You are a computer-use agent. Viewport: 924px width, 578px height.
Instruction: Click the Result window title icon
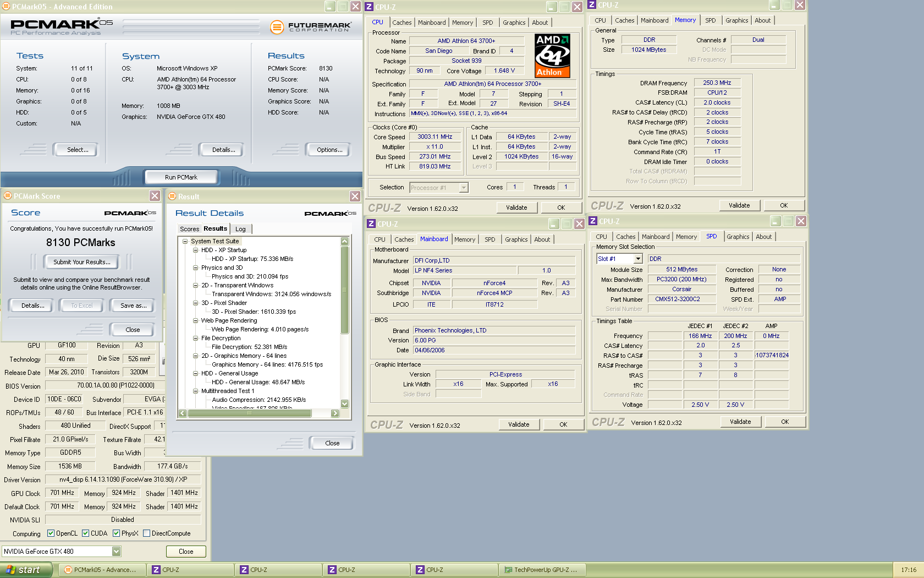tap(172, 197)
